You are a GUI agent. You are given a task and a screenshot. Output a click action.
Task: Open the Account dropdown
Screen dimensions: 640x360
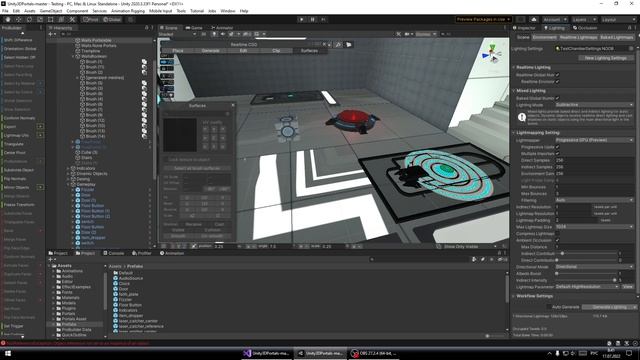click(554, 19)
